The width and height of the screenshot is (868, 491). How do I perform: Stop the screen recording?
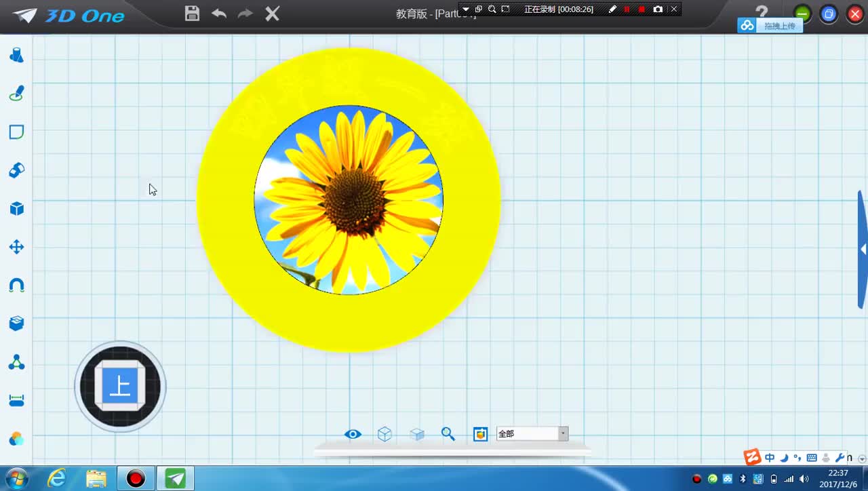(642, 9)
